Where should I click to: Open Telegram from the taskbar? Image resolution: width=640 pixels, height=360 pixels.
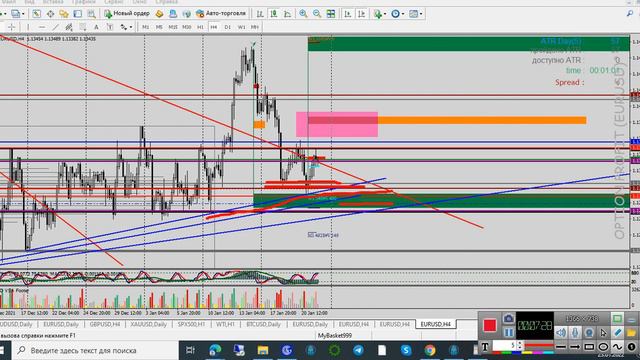point(358,350)
